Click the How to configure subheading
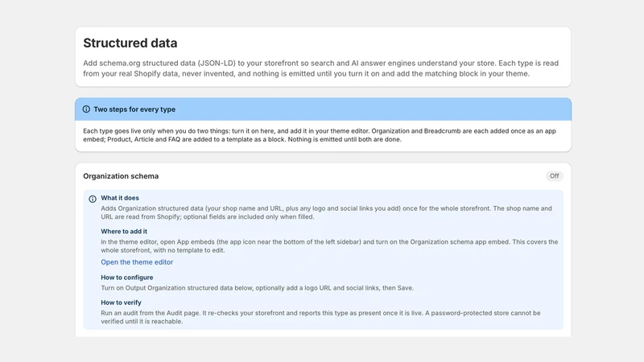This screenshot has height=362, width=644. 127,278
